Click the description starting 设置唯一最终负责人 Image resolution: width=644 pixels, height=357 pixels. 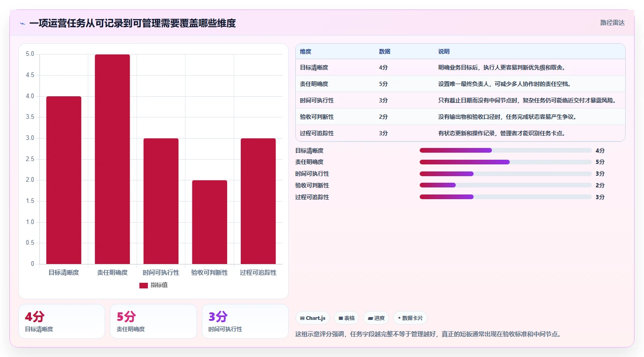[505, 84]
